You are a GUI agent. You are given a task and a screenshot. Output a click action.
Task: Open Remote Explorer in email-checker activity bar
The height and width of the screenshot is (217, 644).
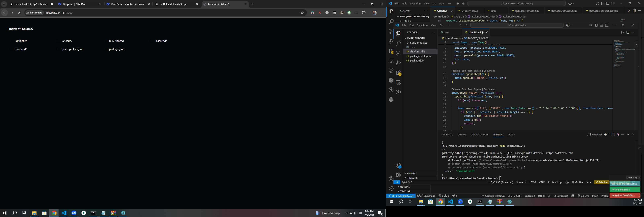[x=398, y=82]
